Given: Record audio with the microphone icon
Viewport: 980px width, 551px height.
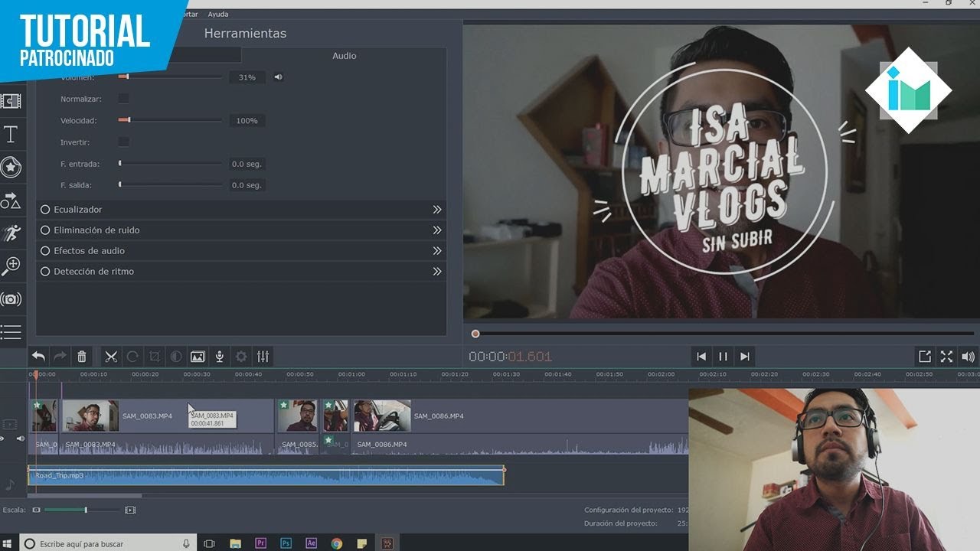Looking at the screenshot, I should [220, 357].
